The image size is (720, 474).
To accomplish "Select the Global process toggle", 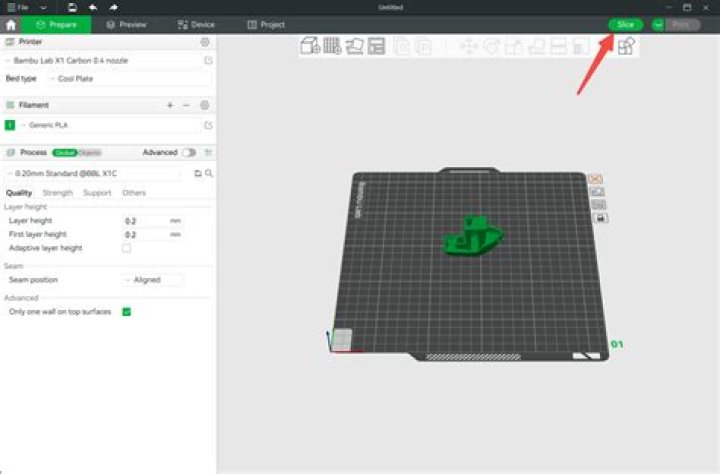I will [64, 152].
